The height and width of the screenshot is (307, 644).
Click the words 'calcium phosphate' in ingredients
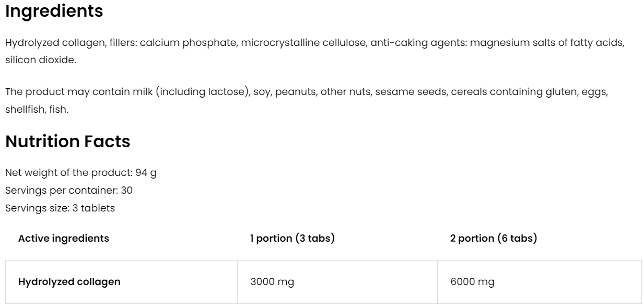189,43
